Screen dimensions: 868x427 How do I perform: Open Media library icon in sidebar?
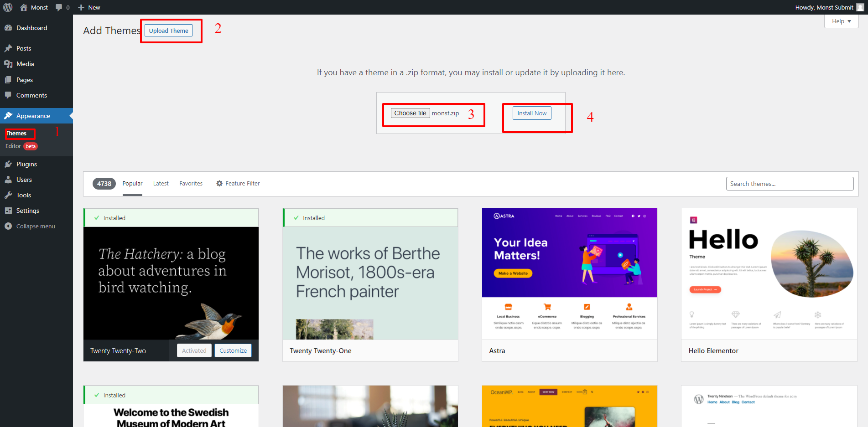tap(8, 64)
